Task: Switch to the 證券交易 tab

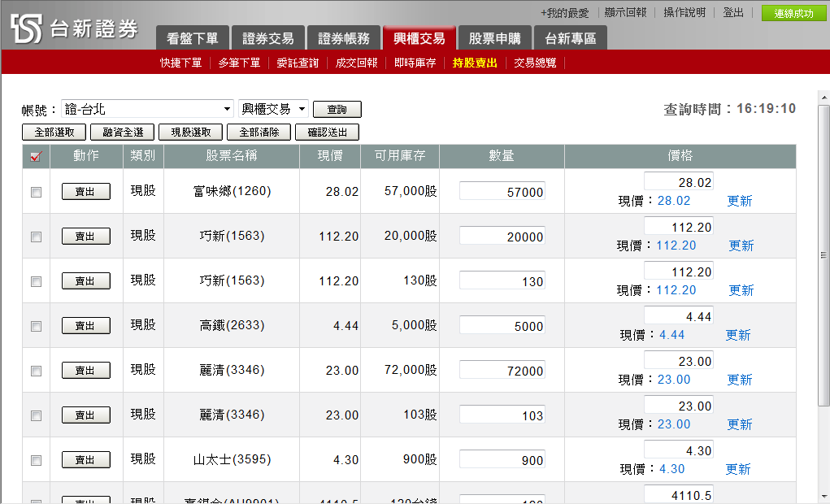Action: (x=268, y=38)
